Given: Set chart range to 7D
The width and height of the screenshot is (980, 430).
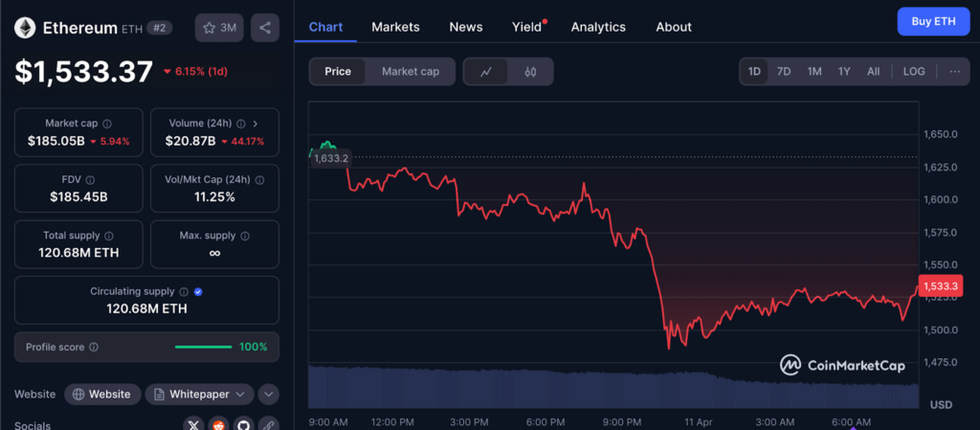Looking at the screenshot, I should tap(783, 72).
